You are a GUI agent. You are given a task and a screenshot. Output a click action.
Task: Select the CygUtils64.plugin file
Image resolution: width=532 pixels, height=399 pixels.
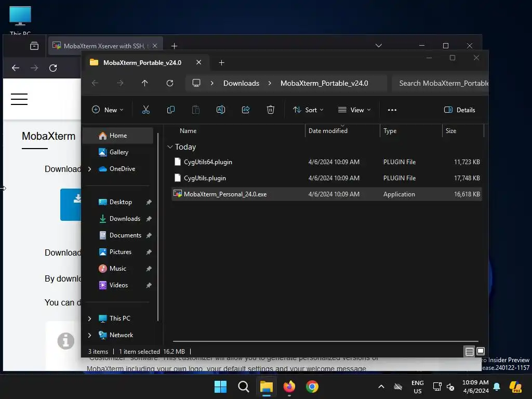326,162
